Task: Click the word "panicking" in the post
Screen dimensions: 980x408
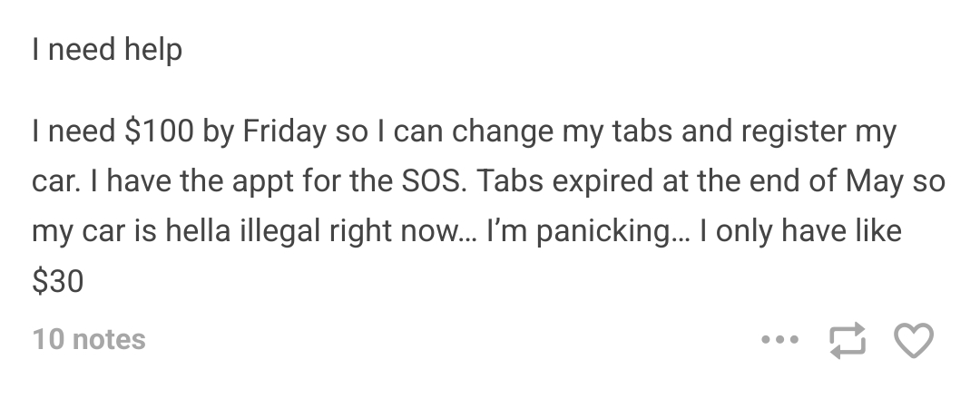Action: (x=603, y=231)
